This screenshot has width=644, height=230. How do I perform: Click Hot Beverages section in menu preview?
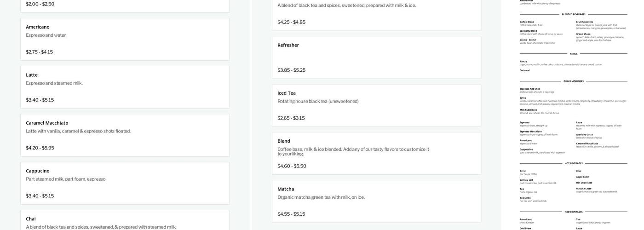click(x=573, y=163)
